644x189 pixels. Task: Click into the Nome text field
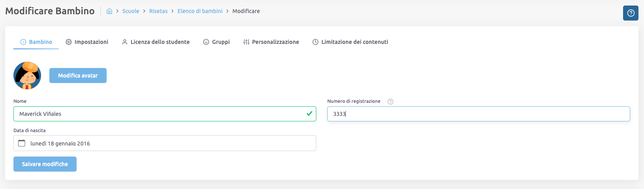click(158, 114)
